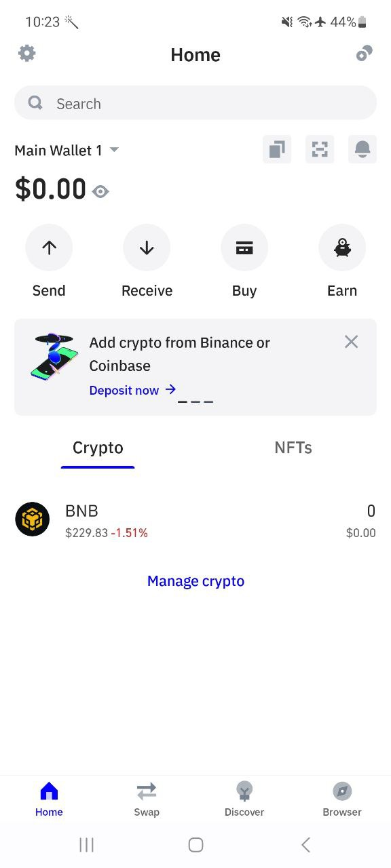Tap the wallet connect icon top right
Image resolution: width=391 pixels, height=868 pixels.
pyautogui.click(x=365, y=54)
